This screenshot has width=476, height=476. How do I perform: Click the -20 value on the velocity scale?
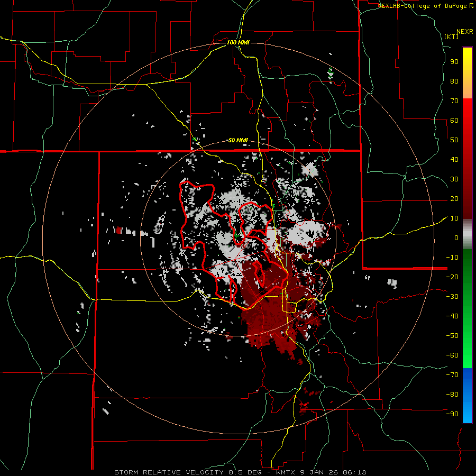[x=452, y=277]
